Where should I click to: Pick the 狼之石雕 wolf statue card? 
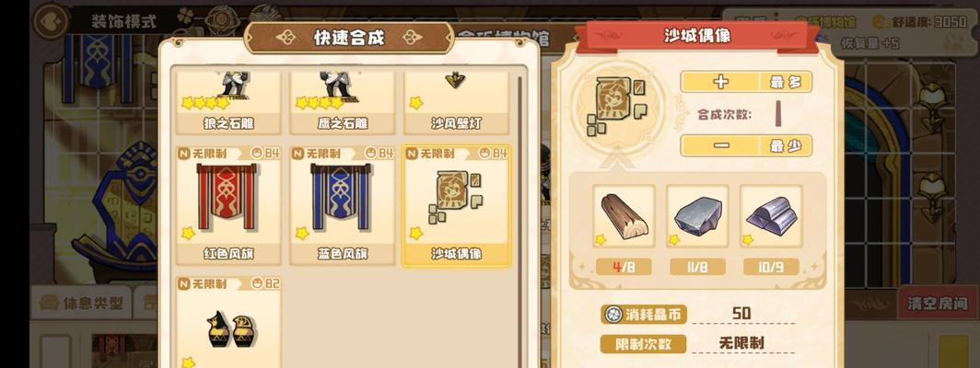228,102
